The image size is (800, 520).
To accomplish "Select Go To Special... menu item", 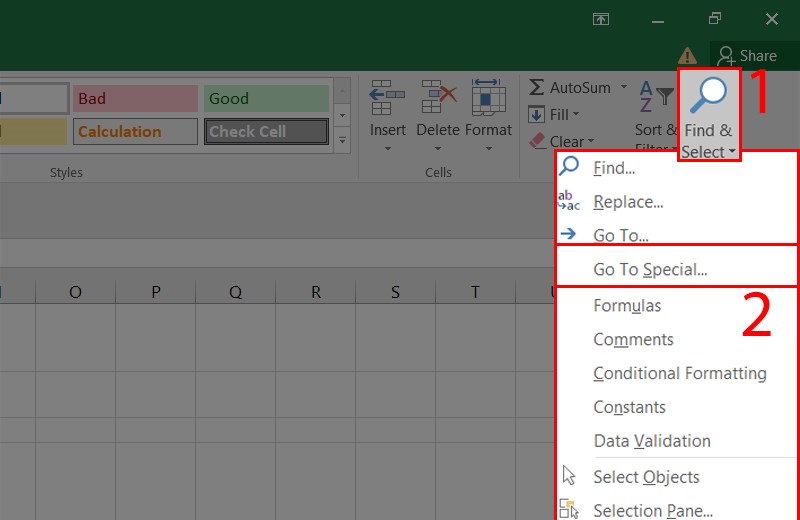I will [650, 269].
